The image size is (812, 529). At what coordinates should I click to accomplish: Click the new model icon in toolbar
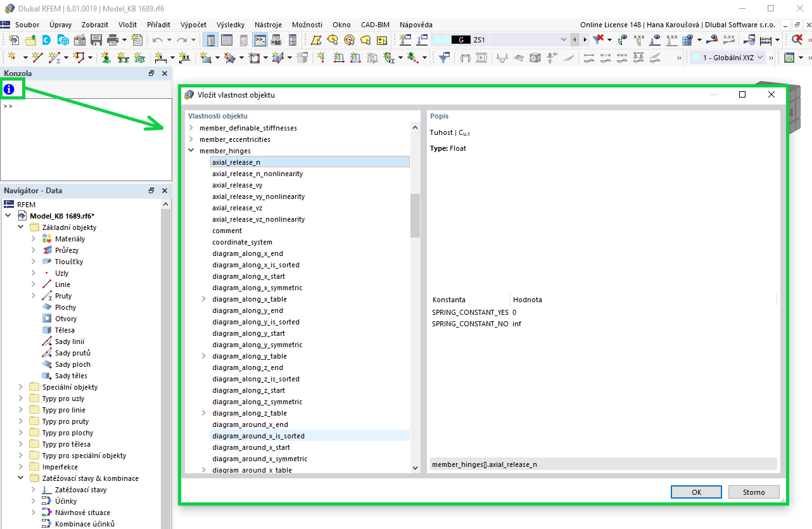(x=14, y=40)
